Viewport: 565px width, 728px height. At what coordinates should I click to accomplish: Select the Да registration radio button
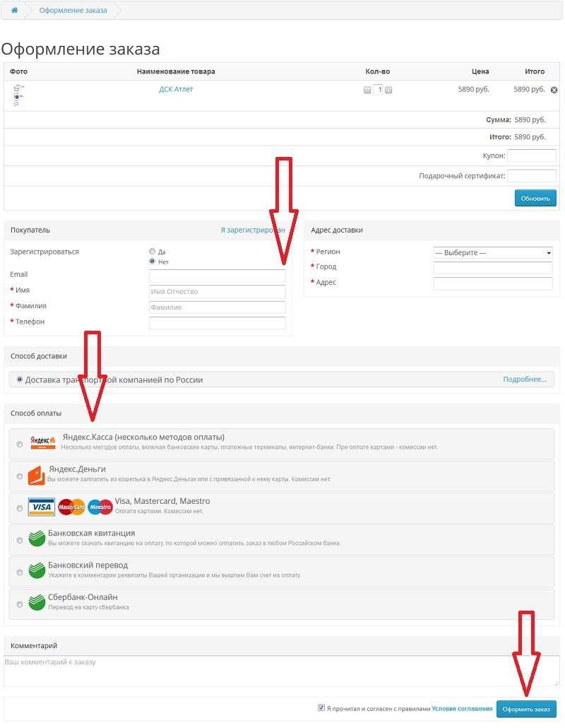click(x=152, y=251)
